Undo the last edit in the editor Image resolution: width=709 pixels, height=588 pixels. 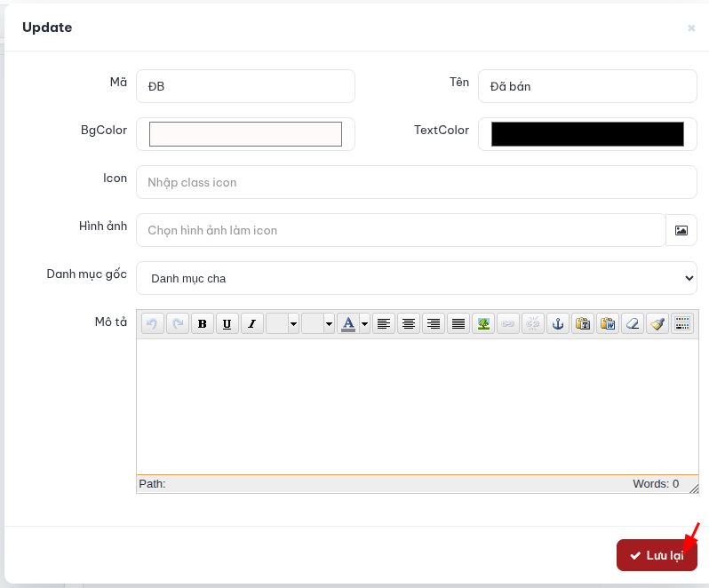153,323
